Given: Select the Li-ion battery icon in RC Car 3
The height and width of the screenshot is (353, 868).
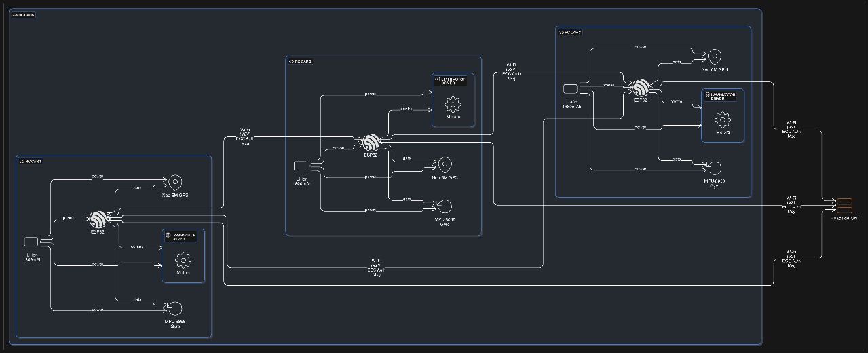Looking at the screenshot, I should 571,88.
